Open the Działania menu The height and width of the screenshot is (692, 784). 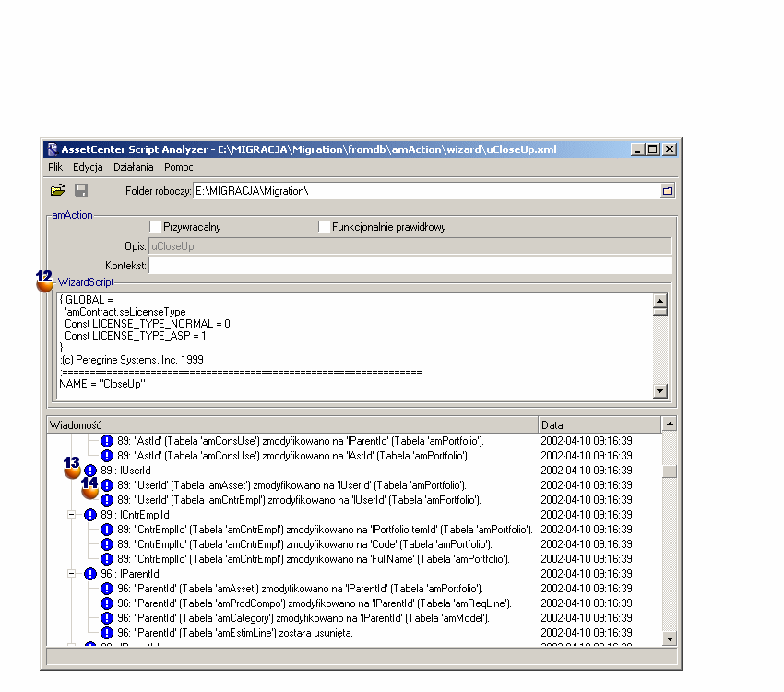(x=133, y=167)
